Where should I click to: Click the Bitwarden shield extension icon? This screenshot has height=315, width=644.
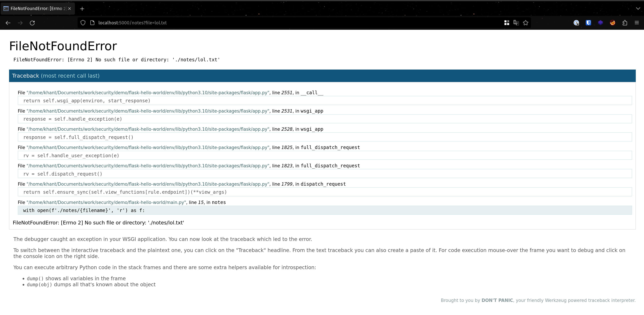click(588, 23)
